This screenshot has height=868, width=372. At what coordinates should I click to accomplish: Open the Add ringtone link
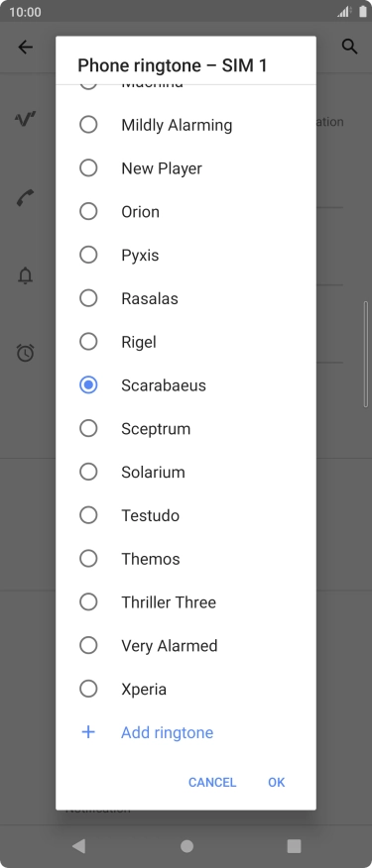168,732
